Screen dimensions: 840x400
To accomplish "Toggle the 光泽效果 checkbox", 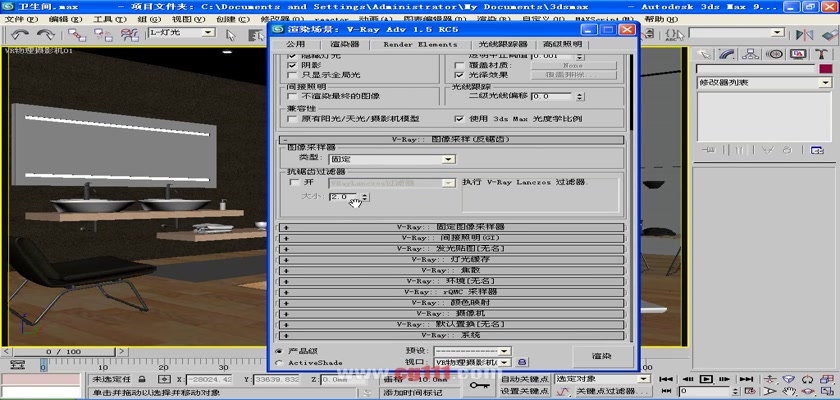I will click(459, 75).
